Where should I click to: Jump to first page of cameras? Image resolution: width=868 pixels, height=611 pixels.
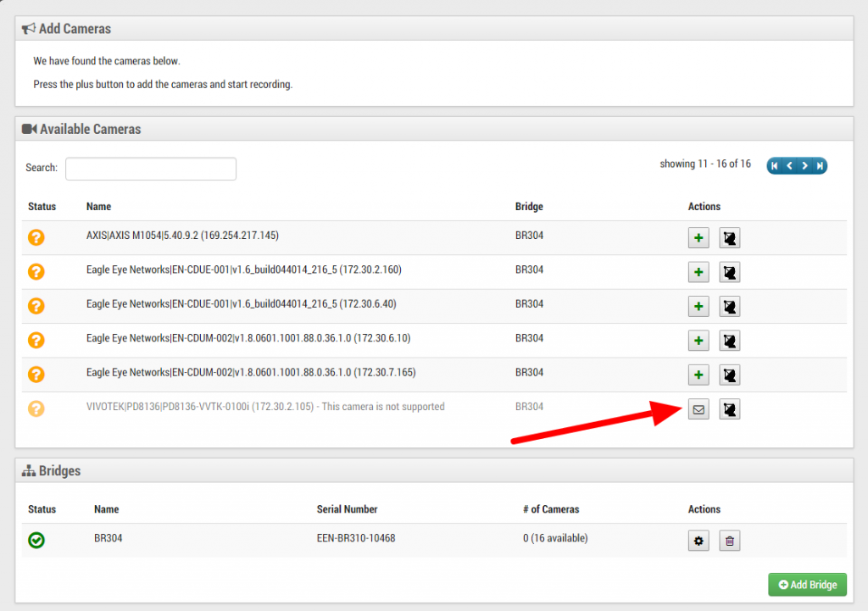[775, 165]
